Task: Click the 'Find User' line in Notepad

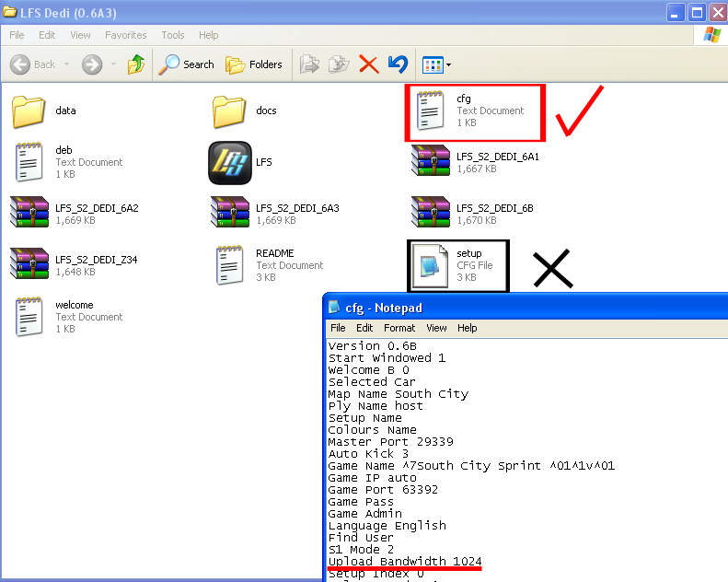Action: click(361, 538)
